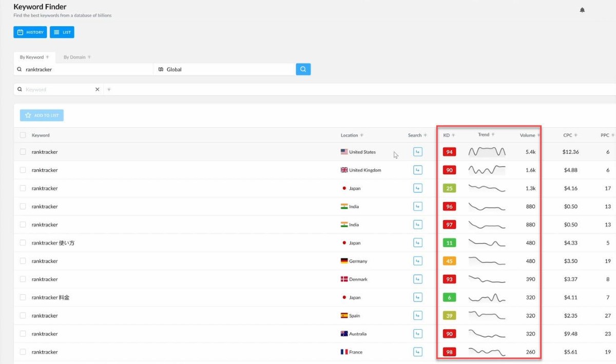Sort by the Location column header
The image size is (616, 364).
point(352,135)
